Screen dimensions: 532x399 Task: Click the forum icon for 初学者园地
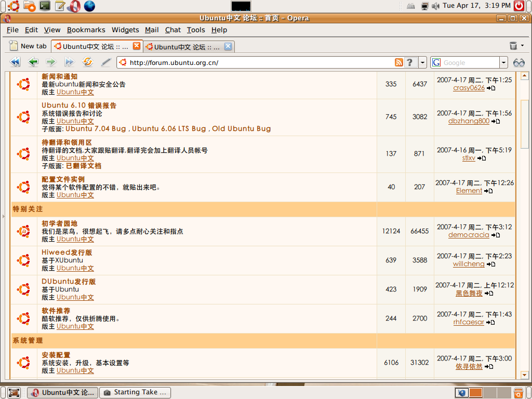[x=24, y=231]
